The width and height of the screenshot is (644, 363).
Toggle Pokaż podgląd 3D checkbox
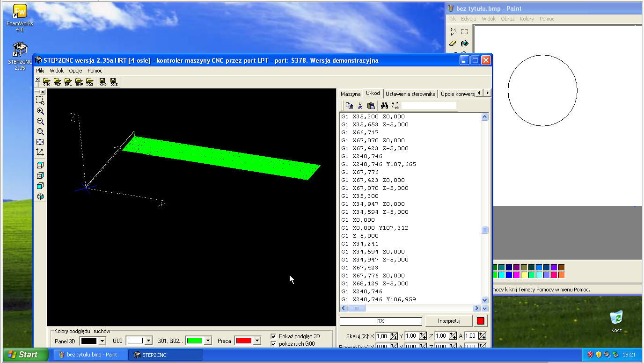pyautogui.click(x=273, y=336)
